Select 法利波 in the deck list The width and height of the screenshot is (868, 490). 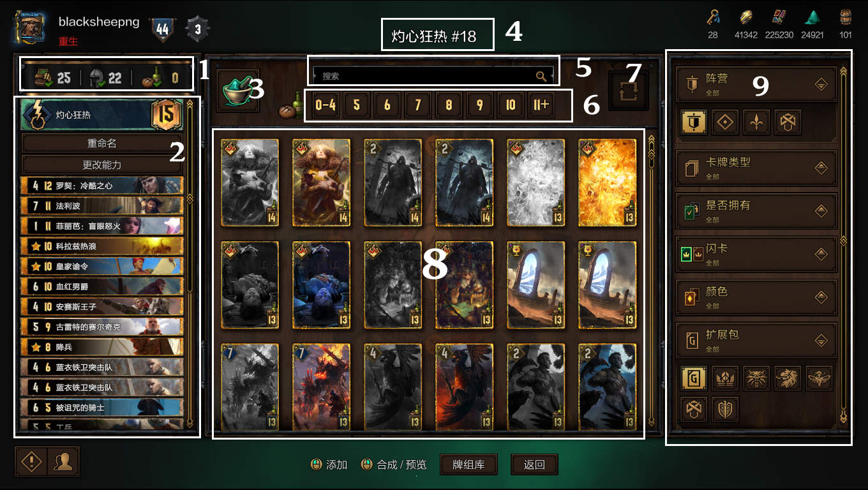pos(102,206)
